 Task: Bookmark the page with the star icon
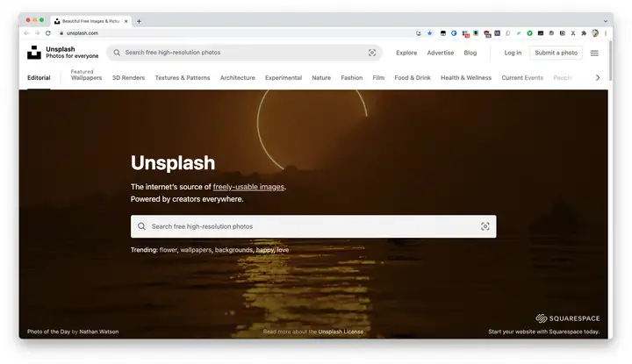coord(429,33)
